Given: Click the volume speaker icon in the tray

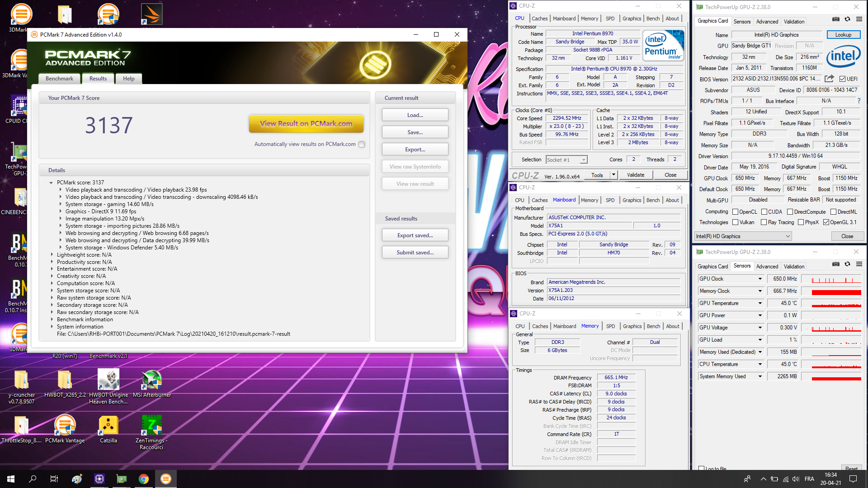Looking at the screenshot, I should [796, 479].
